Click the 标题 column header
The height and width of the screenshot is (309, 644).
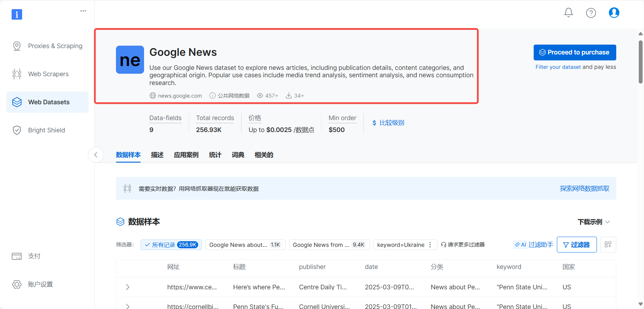point(239,267)
